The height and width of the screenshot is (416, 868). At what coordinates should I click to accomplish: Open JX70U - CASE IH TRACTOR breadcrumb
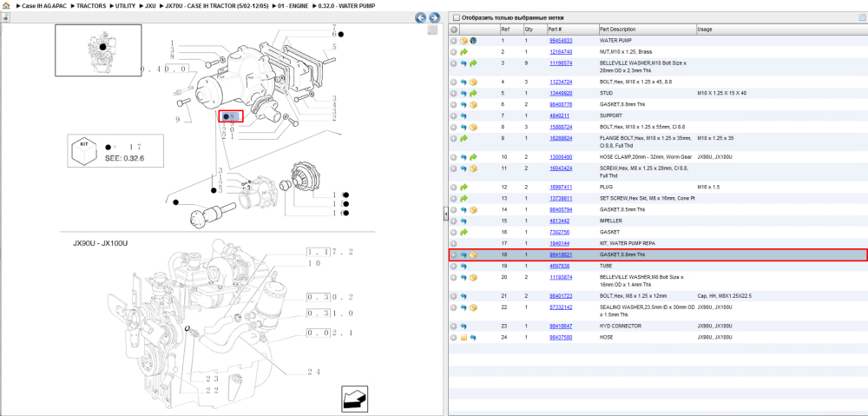tap(217, 5)
